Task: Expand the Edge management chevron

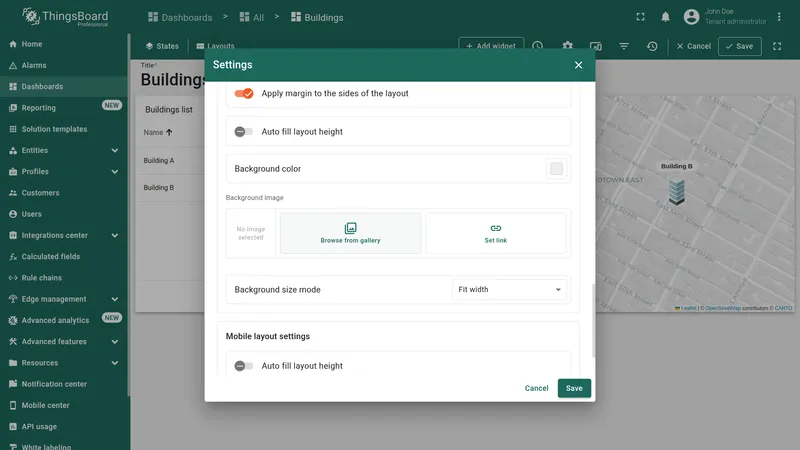Action: click(115, 299)
